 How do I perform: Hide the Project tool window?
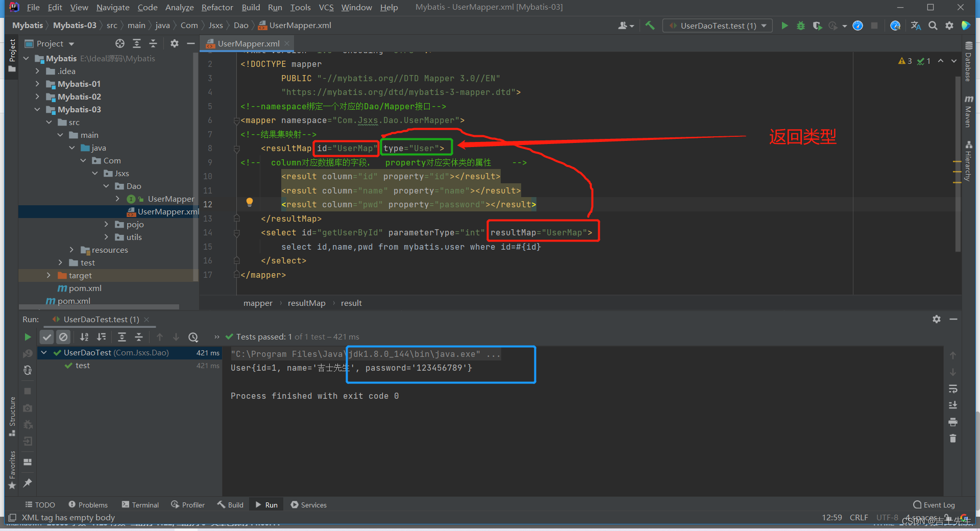pos(191,43)
